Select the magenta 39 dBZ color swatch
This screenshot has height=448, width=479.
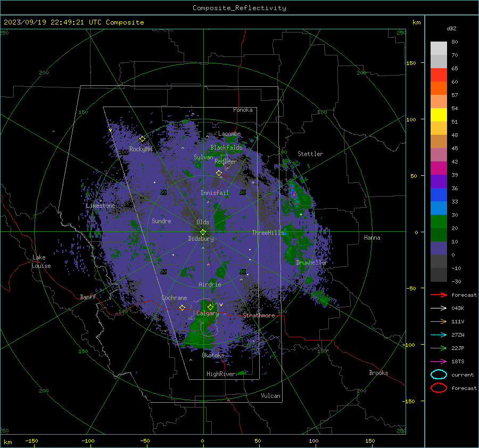(439, 168)
